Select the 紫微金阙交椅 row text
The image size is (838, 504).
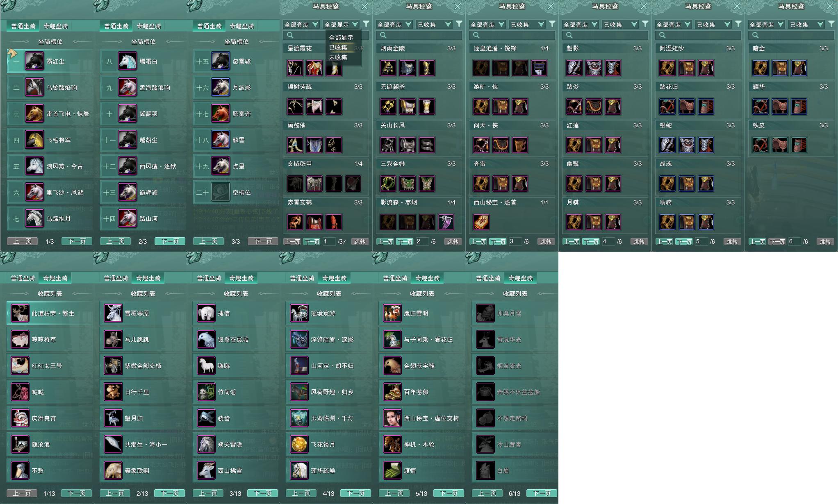pos(143,366)
